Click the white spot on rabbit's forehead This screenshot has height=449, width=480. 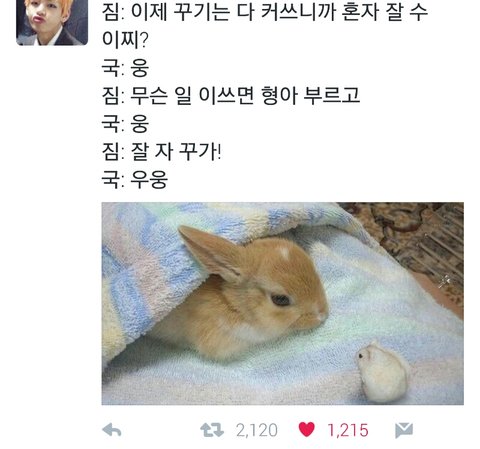click(x=284, y=252)
